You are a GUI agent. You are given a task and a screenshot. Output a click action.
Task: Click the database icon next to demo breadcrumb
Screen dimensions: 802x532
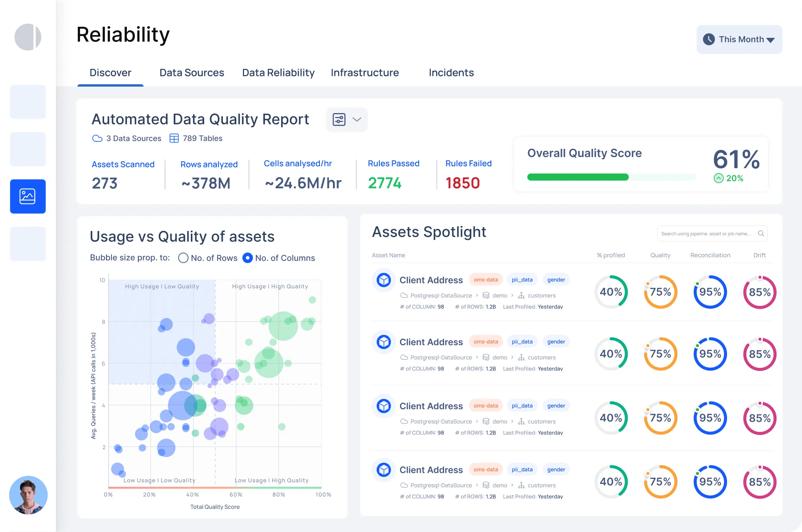[486, 295]
